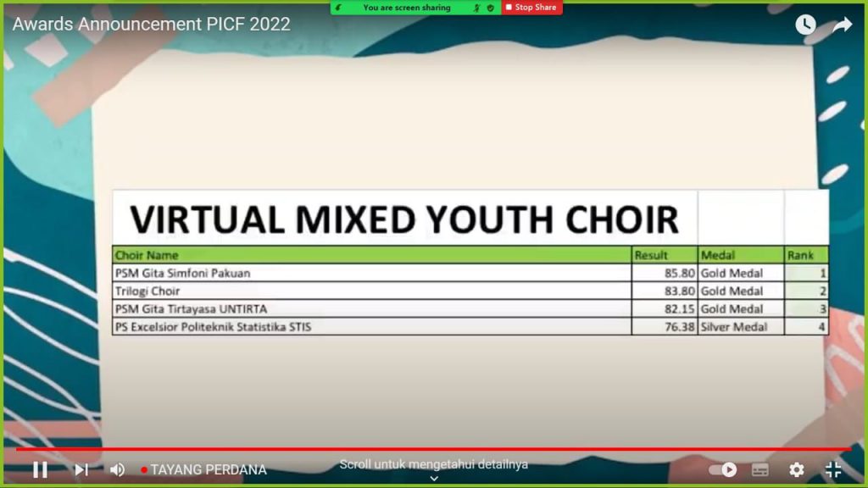Add video to Watch Later
868x488 pixels.
[804, 25]
